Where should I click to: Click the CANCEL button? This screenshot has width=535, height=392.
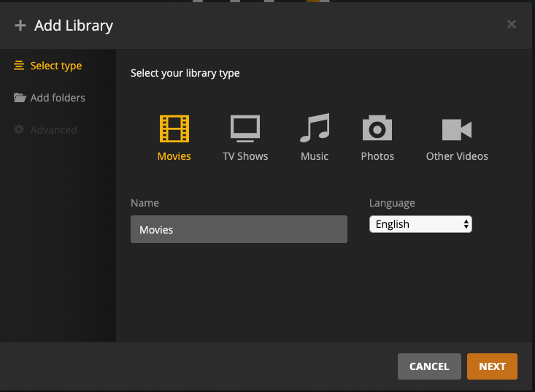point(429,366)
